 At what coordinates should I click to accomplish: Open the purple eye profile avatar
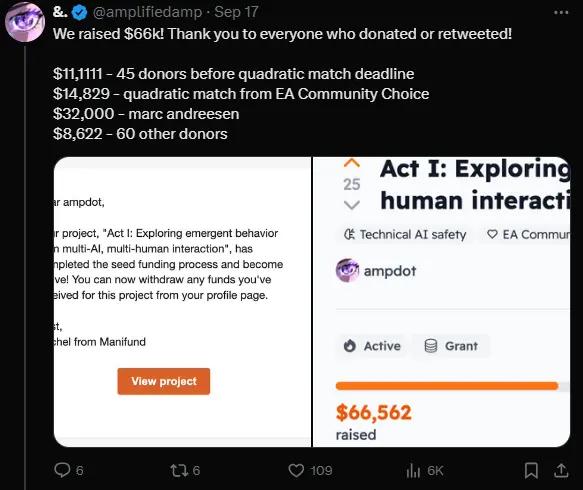(x=25, y=22)
